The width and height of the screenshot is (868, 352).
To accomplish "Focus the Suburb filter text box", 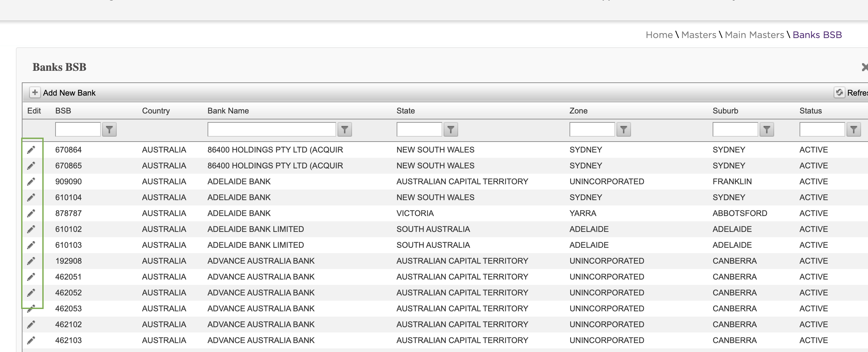I will pos(735,129).
